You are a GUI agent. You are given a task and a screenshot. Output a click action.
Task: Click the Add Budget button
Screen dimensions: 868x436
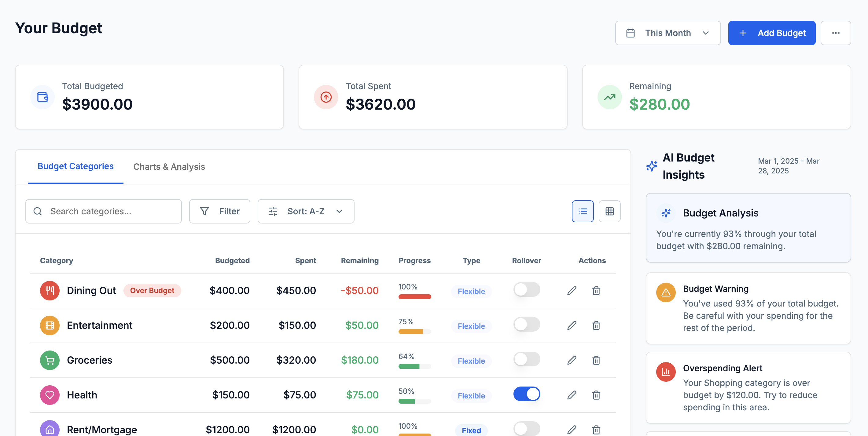tap(772, 33)
